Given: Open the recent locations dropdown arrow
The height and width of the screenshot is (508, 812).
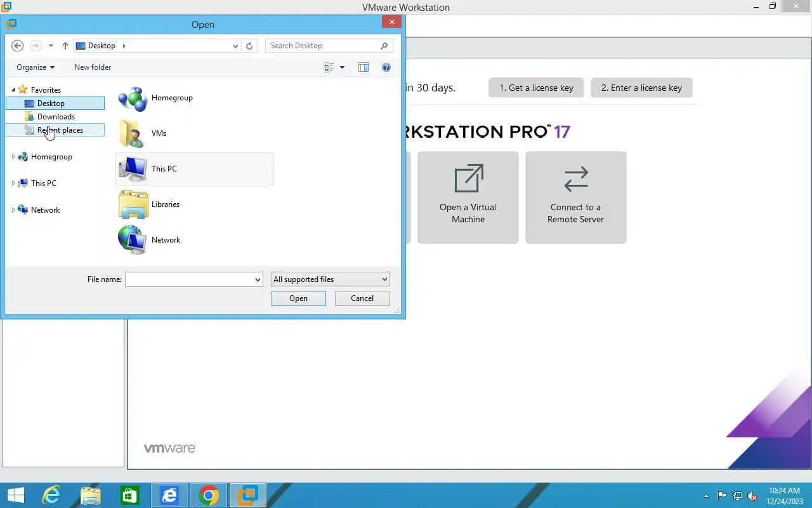Looking at the screenshot, I should click(x=51, y=46).
